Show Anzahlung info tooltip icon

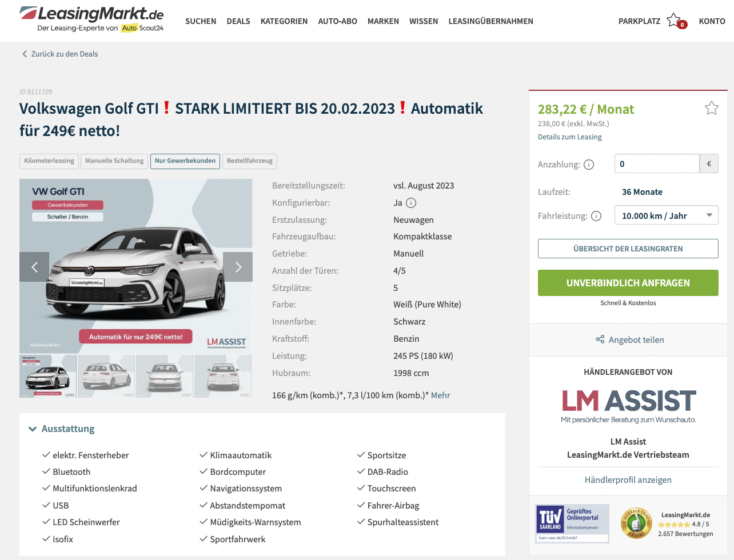pyautogui.click(x=589, y=165)
